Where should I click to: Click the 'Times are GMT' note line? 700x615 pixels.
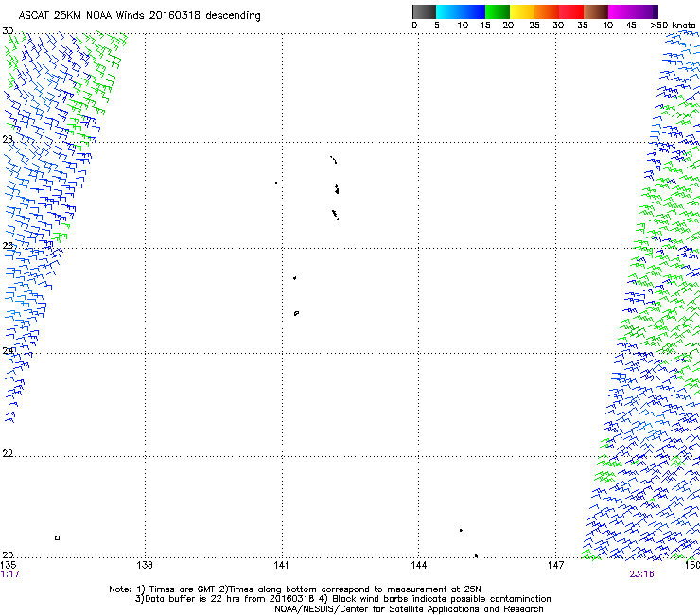point(295,589)
